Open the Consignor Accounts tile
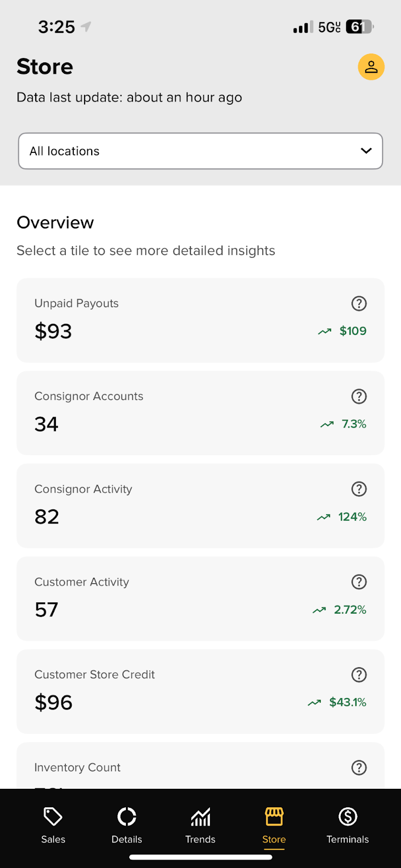401x868 pixels. (200, 413)
